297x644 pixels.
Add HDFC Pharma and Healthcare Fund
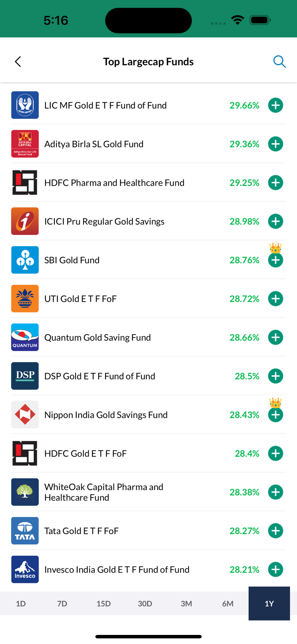276,183
